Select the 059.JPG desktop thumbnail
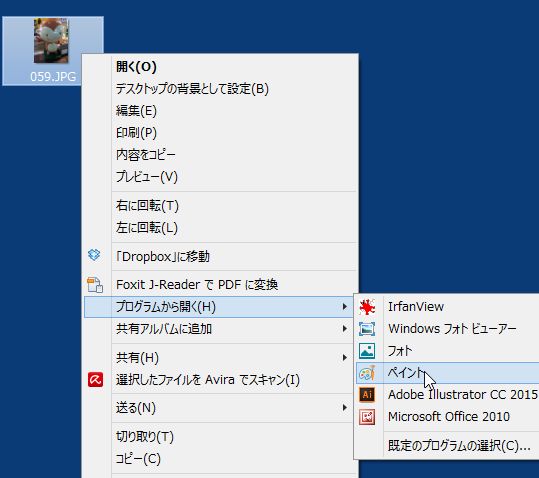Image resolution: width=539 pixels, height=478 pixels. click(x=53, y=51)
